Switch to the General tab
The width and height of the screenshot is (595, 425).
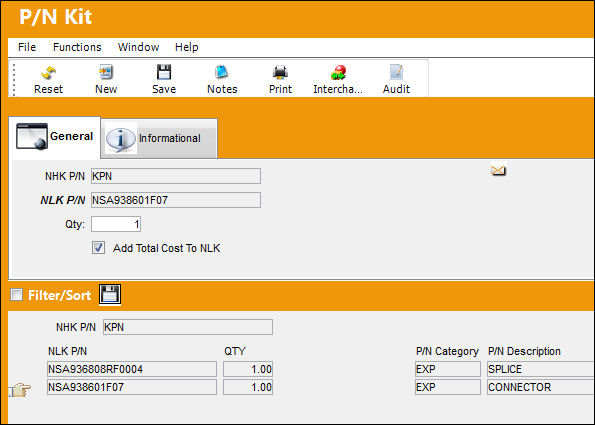click(55, 137)
